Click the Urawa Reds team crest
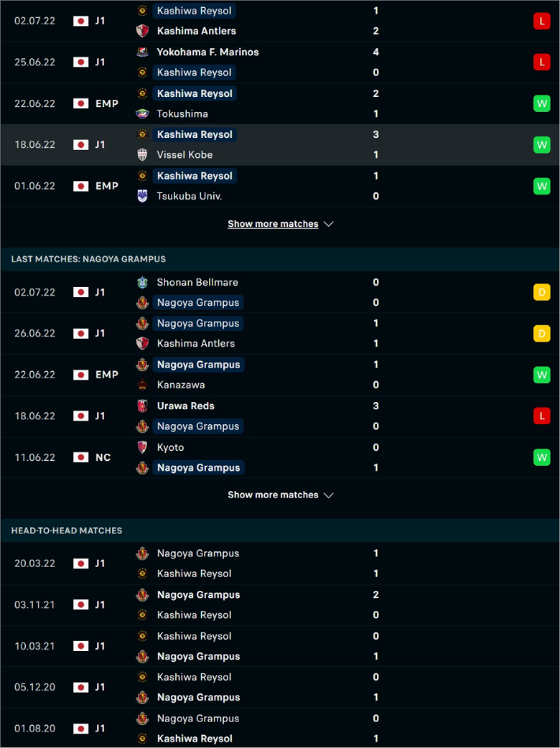 coord(142,406)
